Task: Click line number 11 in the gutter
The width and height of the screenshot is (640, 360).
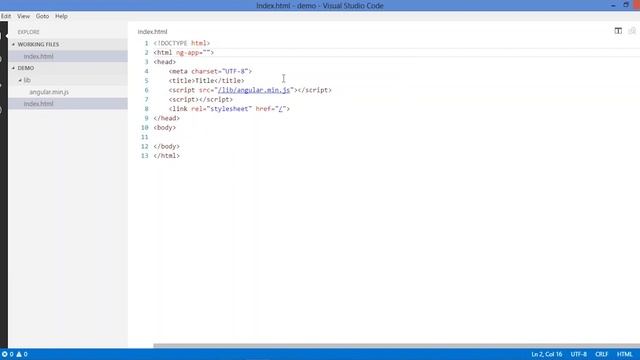Action: tap(144, 137)
